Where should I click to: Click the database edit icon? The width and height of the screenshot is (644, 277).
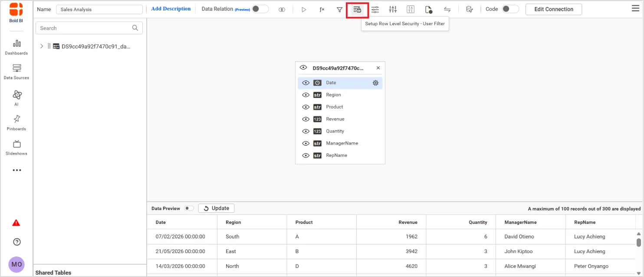(x=469, y=10)
